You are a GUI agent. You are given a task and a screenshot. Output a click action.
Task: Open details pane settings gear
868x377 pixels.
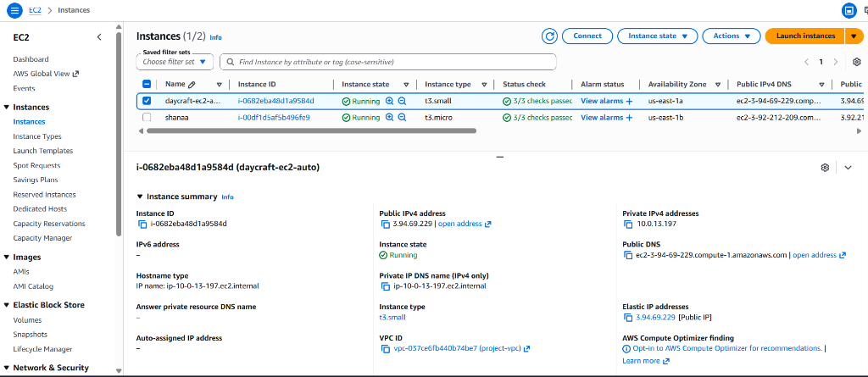tap(825, 168)
